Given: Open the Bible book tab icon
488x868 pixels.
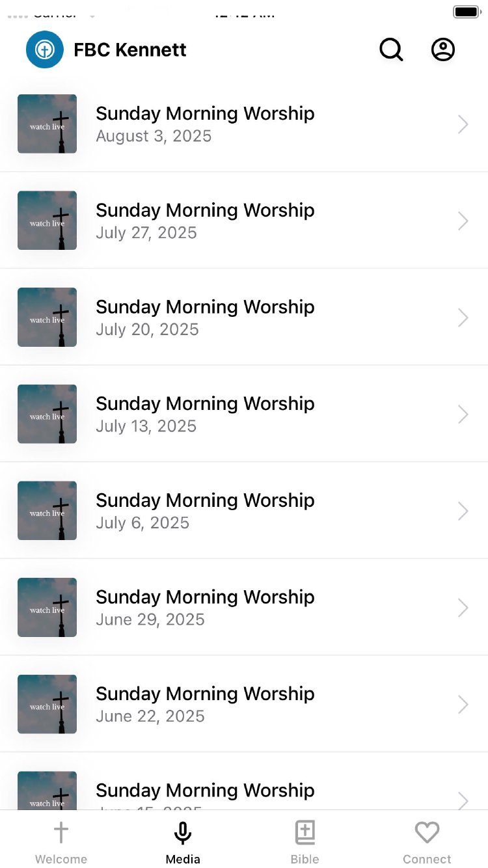Looking at the screenshot, I should [x=305, y=832].
